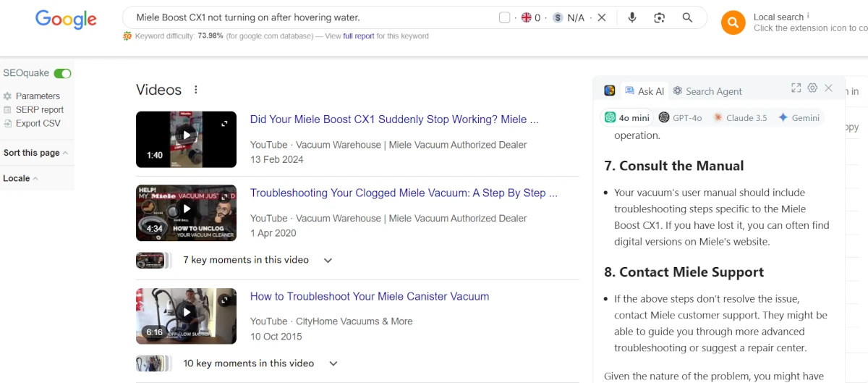Screen dimensions: 868x383
Task: Go to the Google homepage via logo
Action: (66, 19)
